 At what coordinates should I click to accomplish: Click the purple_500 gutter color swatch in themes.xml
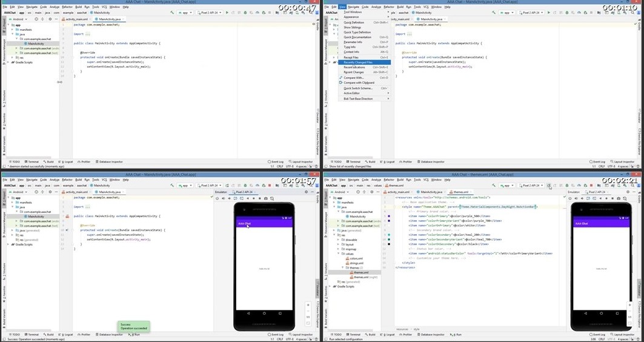point(389,216)
